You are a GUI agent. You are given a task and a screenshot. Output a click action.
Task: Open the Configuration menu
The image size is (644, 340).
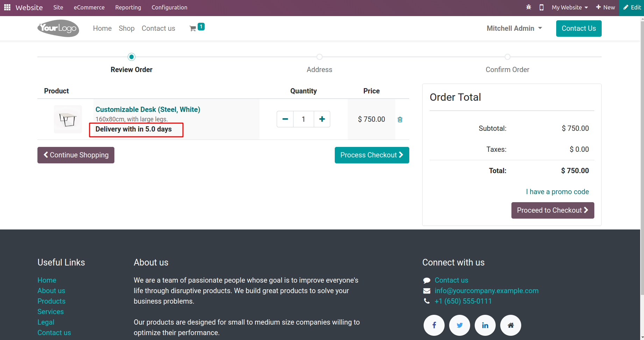169,7
